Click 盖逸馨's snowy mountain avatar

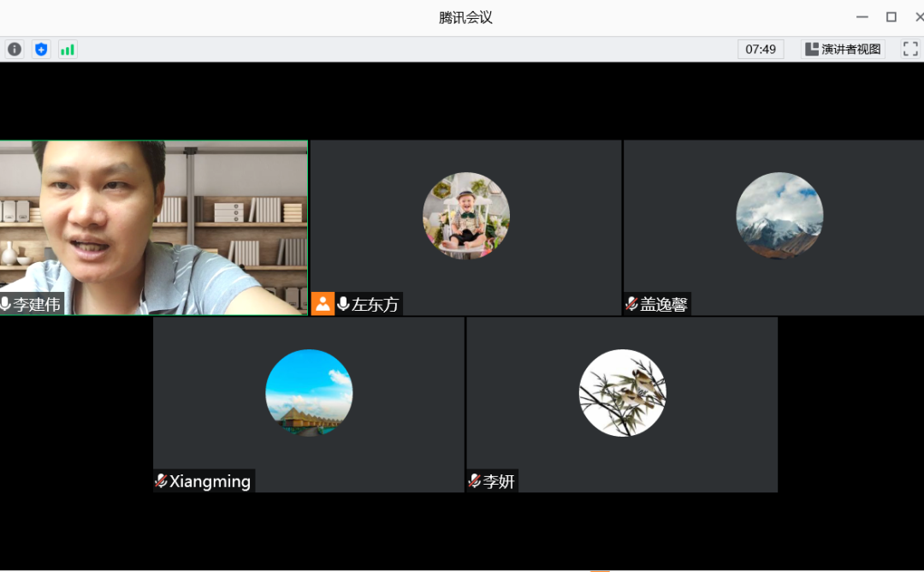[x=779, y=216]
